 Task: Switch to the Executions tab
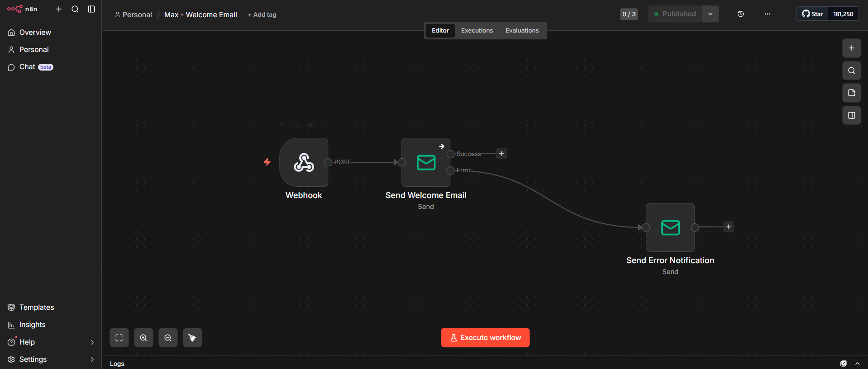[477, 31]
